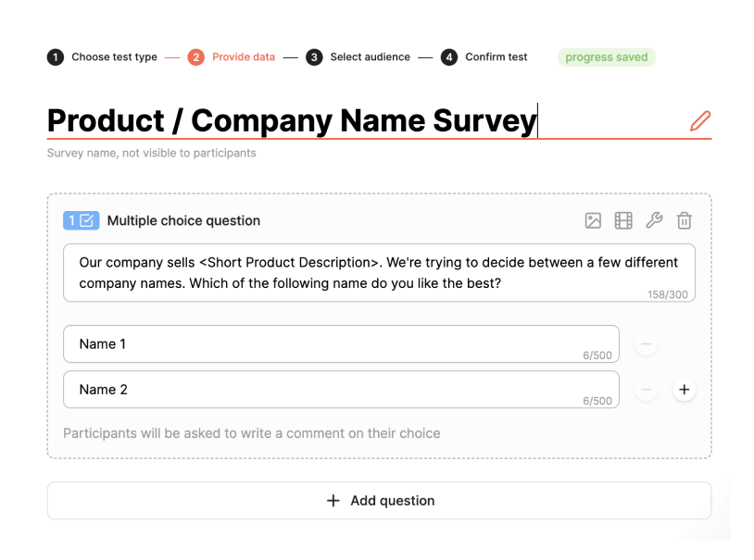Screen dimensions: 754x560
Task: Open question settings wrench icon
Action: click(653, 220)
